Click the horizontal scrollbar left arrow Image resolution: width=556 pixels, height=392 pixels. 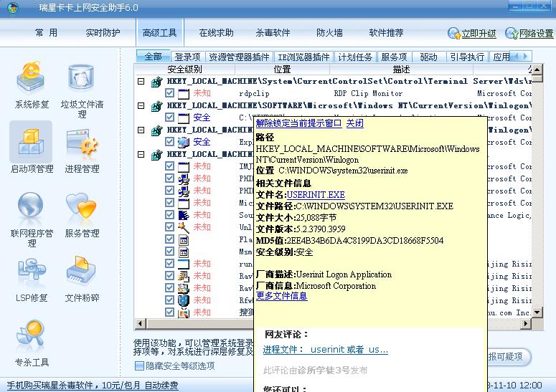click(x=141, y=323)
